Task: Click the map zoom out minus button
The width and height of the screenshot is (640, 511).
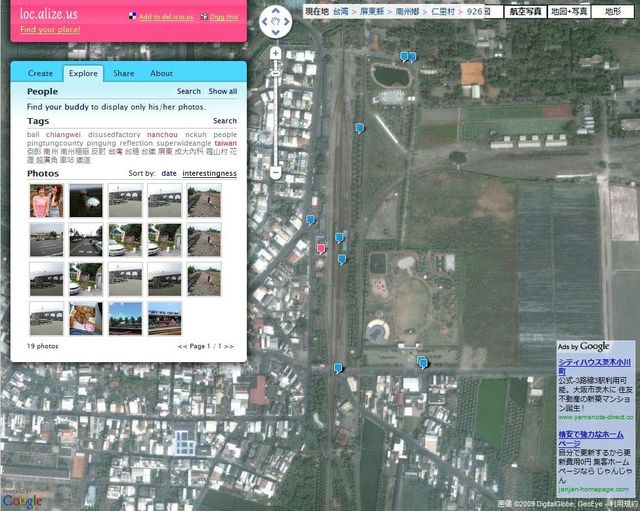Action: [x=276, y=173]
